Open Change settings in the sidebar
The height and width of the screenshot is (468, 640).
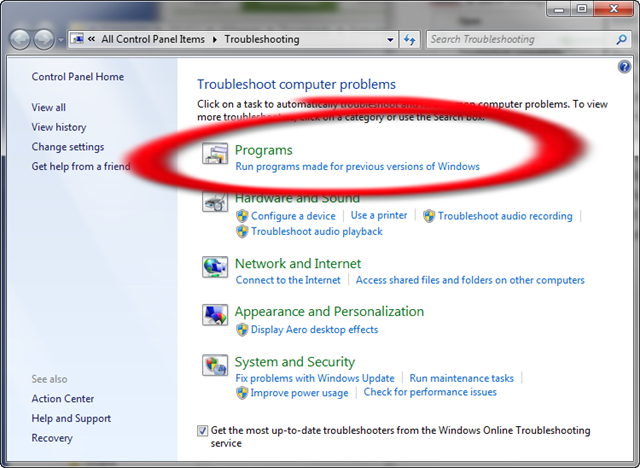coord(68,146)
